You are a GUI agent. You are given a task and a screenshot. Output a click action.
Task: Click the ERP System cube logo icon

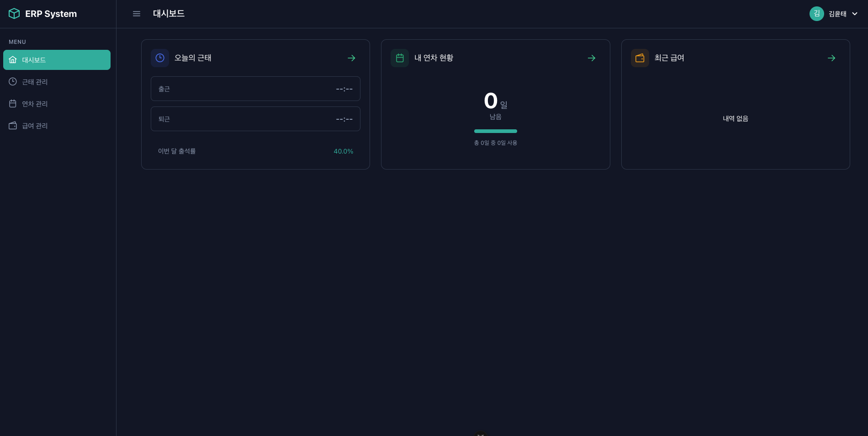tap(14, 14)
